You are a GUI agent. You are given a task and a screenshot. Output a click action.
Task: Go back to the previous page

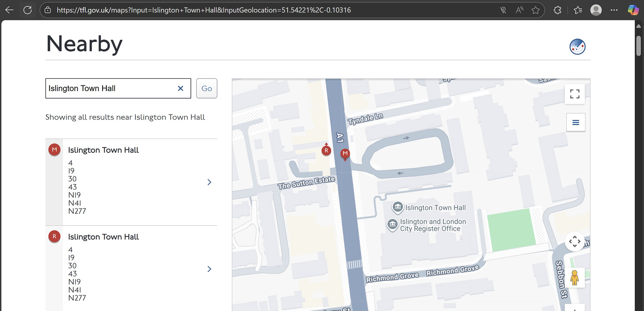coord(9,10)
